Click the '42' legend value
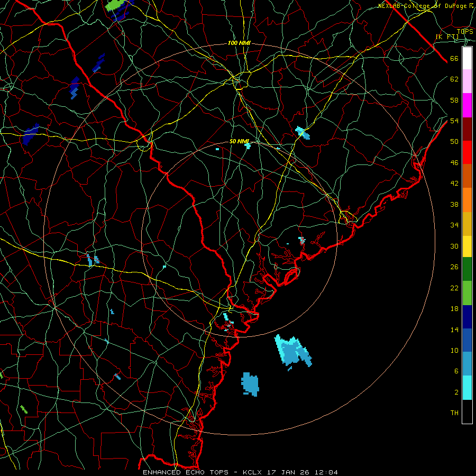Screen dimensions: 476x476 (x=454, y=183)
